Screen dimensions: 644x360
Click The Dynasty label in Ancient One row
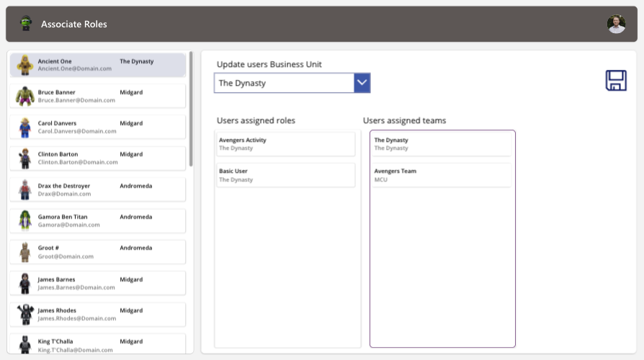pos(137,61)
